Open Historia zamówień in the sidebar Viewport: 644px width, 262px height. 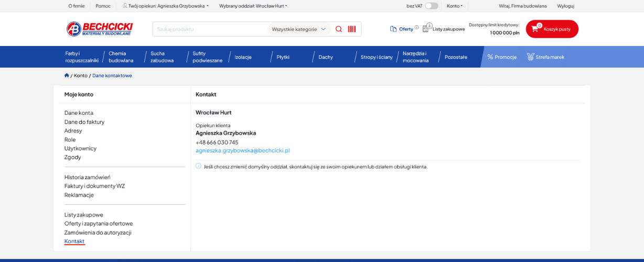pos(88,177)
